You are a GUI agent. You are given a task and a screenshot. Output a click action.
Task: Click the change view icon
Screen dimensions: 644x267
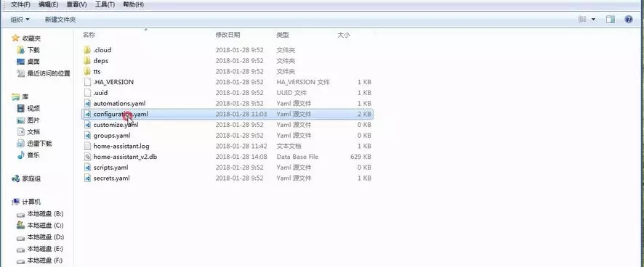582,20
